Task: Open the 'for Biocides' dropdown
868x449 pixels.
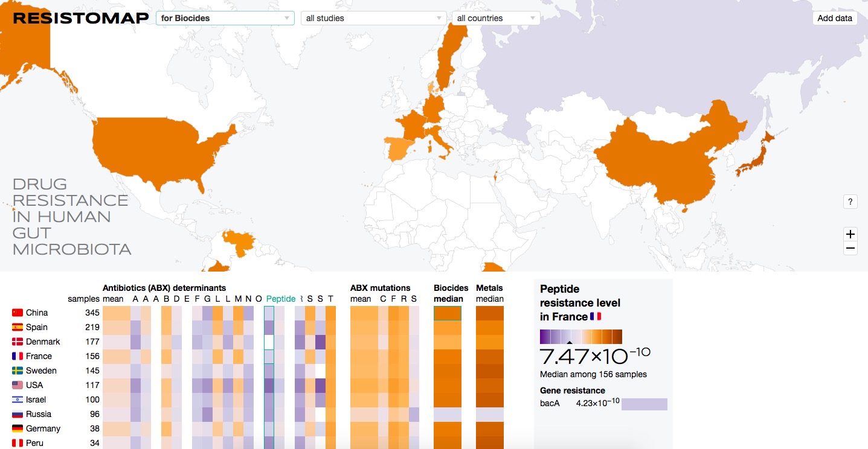Action: pyautogui.click(x=225, y=18)
